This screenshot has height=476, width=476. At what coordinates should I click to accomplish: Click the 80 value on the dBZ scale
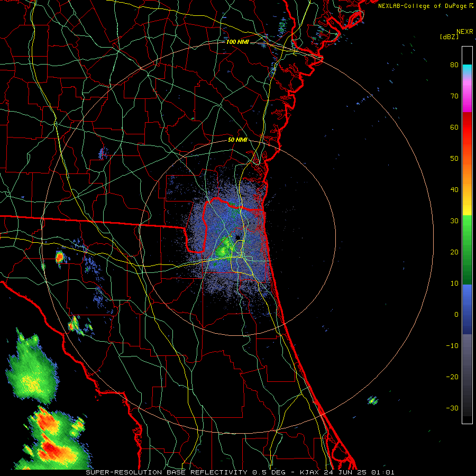pos(454,65)
